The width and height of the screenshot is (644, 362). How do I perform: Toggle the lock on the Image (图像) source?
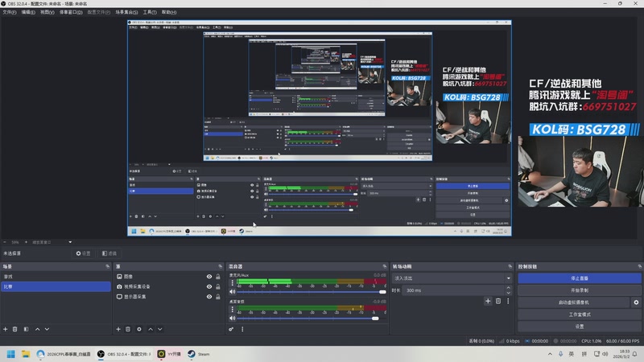point(218,277)
